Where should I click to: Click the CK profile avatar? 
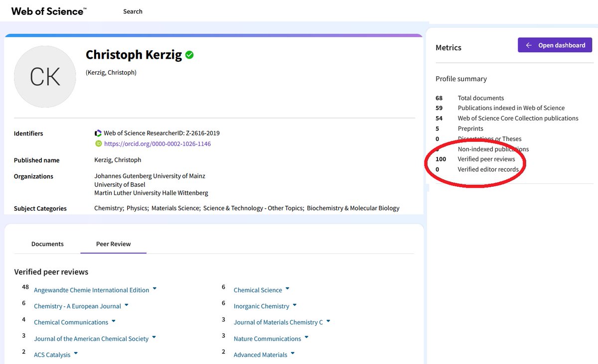tap(45, 77)
